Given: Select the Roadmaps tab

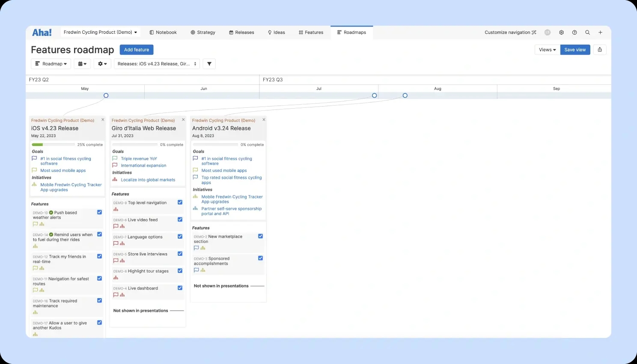Looking at the screenshot, I should [351, 33].
